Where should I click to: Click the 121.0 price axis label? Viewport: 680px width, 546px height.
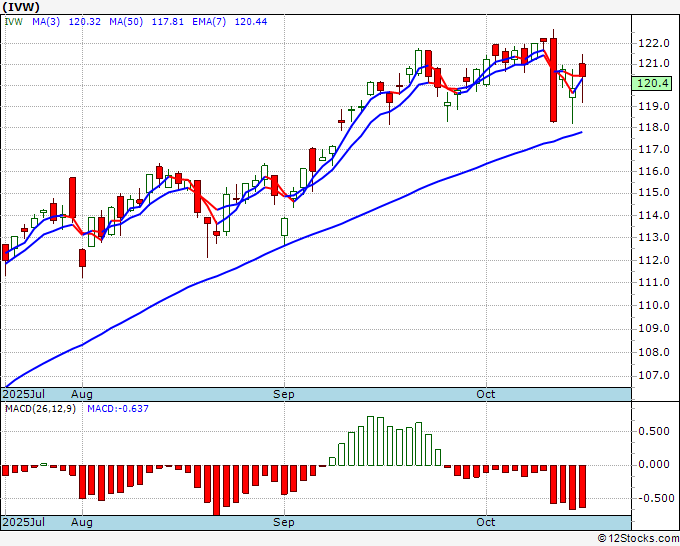point(654,64)
